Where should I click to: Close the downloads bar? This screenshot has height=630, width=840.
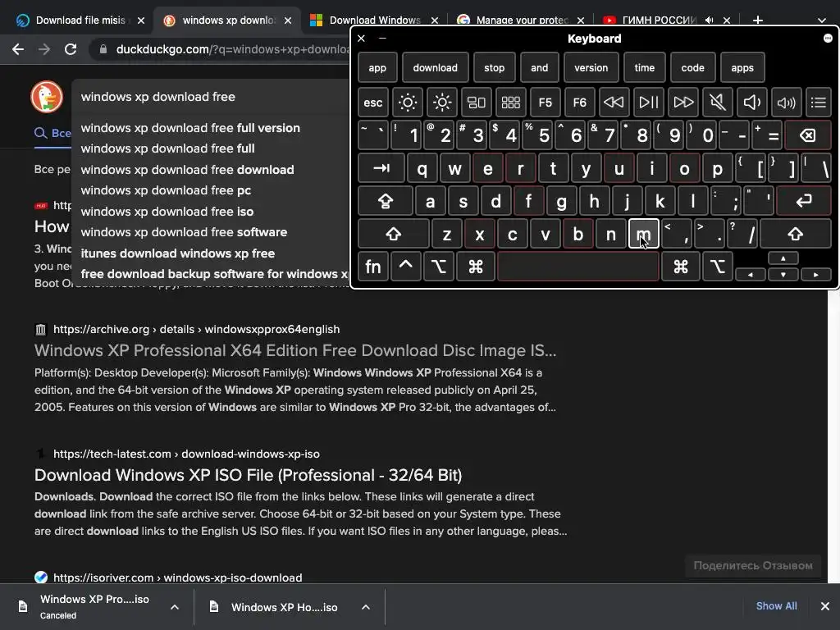[825, 606]
